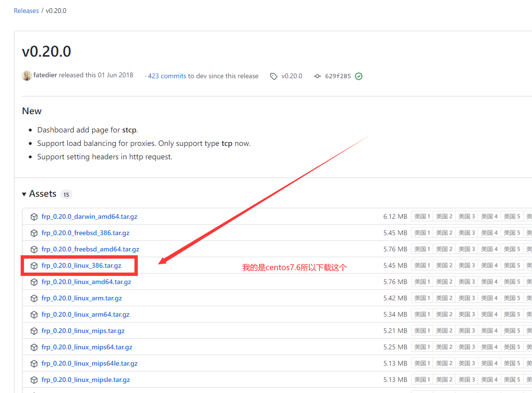This screenshot has height=393, width=532.
Task: Click 美国 5 mirror for linux_arm file
Action: (x=512, y=298)
